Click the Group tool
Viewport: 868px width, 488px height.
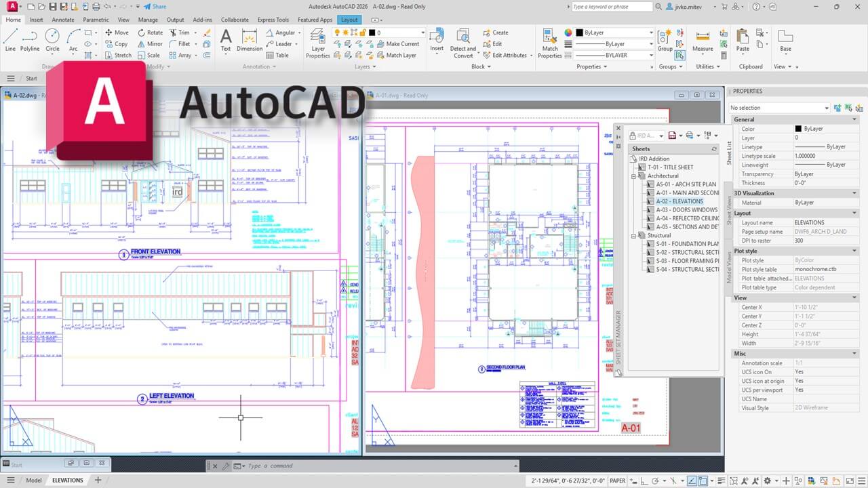pyautogui.click(x=665, y=39)
